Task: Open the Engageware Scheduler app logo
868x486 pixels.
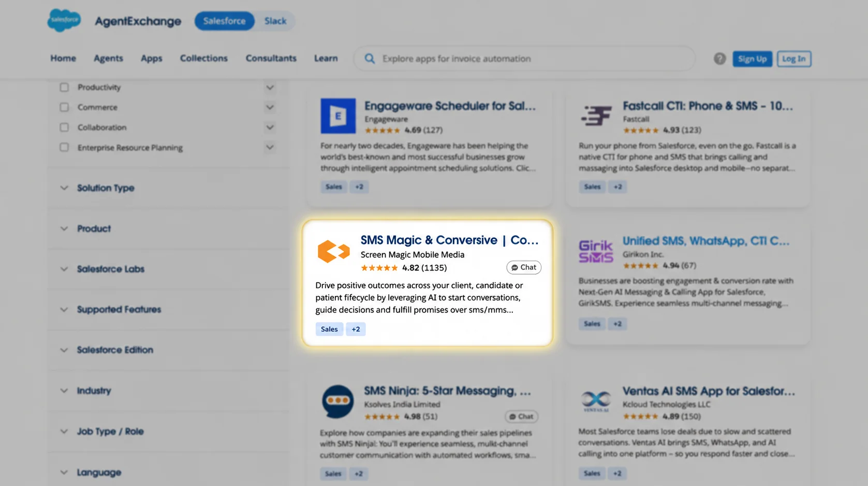Action: click(x=338, y=116)
